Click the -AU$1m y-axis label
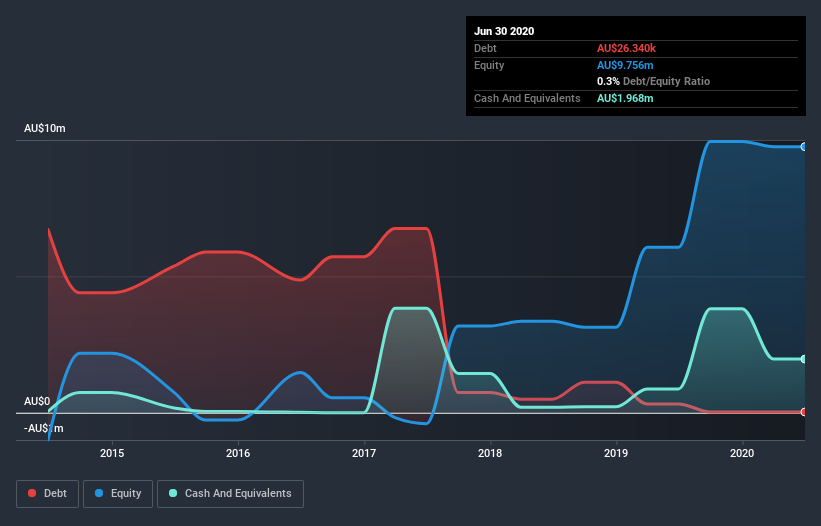Image resolution: width=821 pixels, height=526 pixels. (x=43, y=429)
